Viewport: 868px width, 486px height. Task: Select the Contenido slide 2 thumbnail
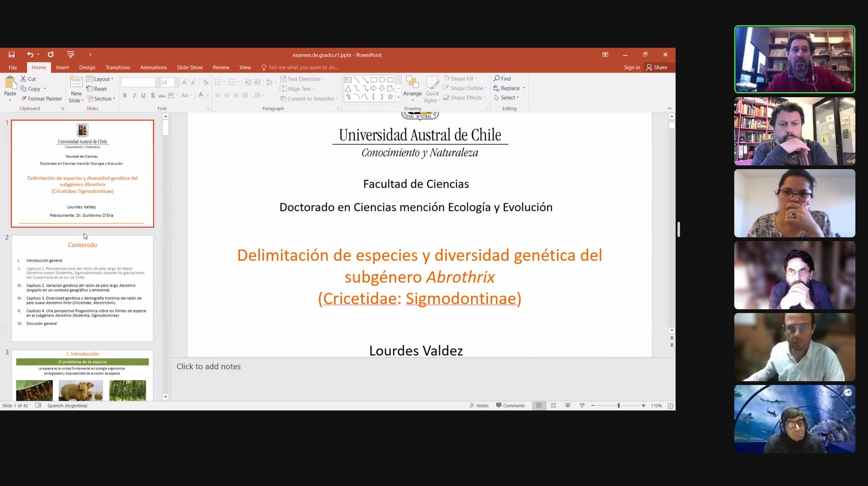tap(82, 288)
